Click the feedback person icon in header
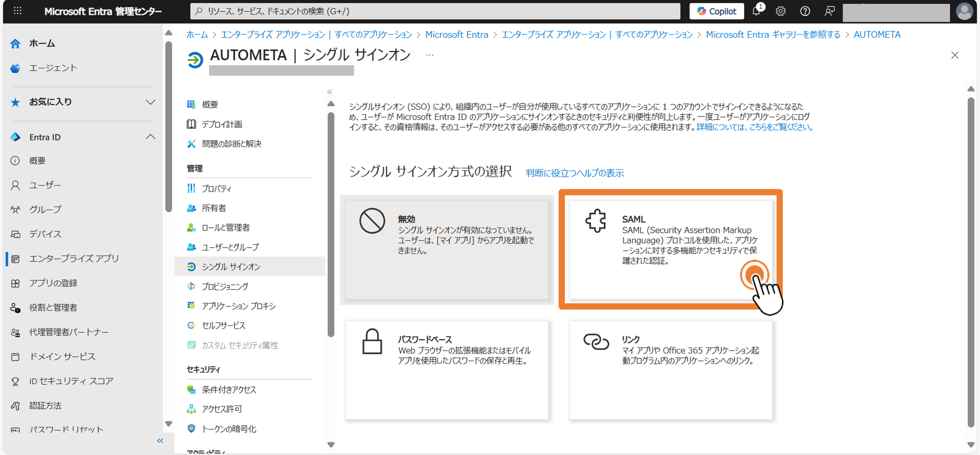This screenshot has width=980, height=455. pos(829,11)
